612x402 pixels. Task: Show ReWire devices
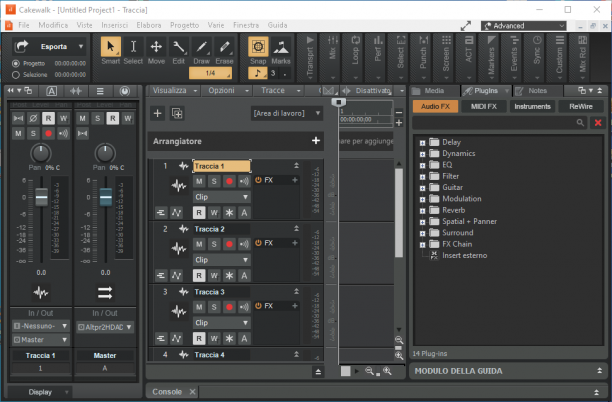pos(581,106)
